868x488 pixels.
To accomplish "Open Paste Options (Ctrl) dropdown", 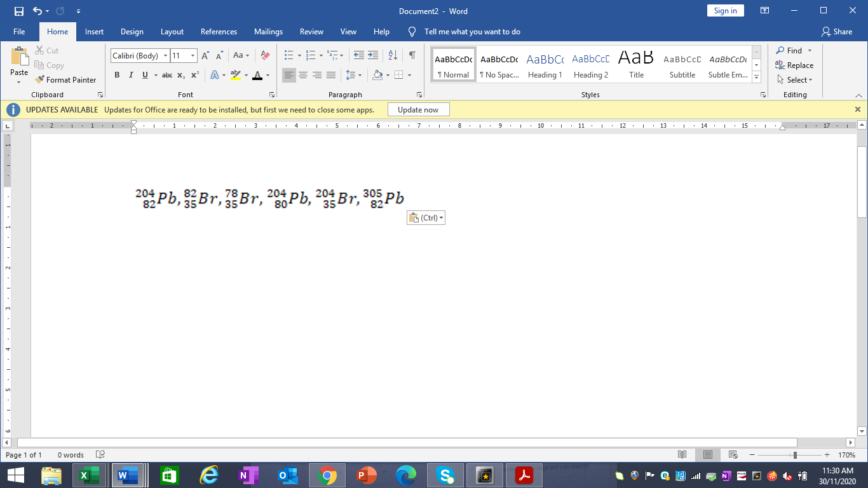I will click(426, 218).
